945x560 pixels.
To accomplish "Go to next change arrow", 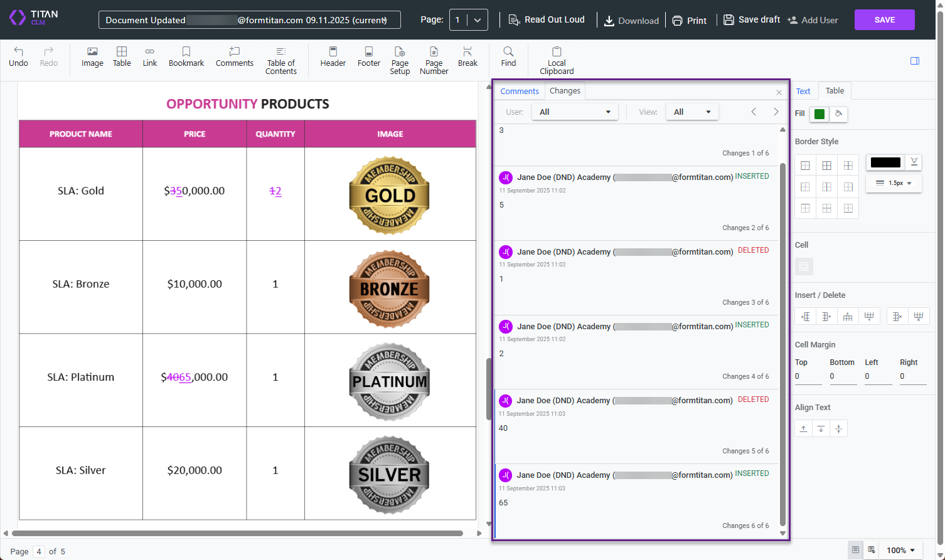I will 776,112.
